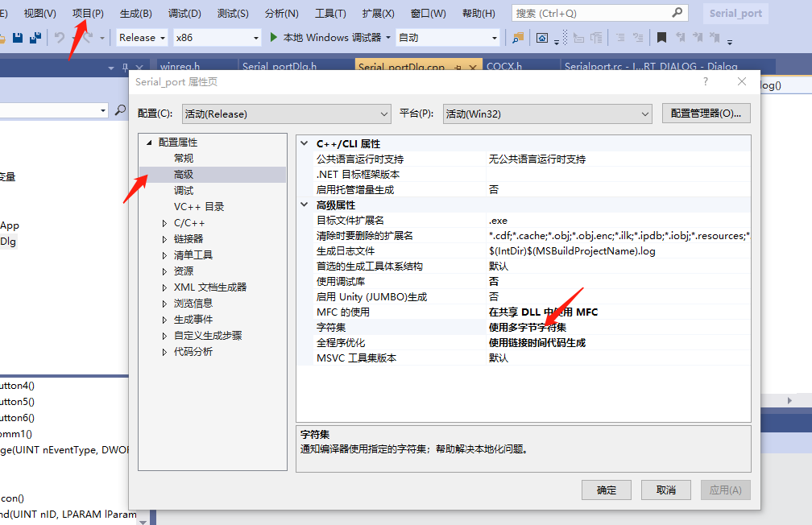Switch to the Serialport.rc Dialog tab
This screenshot has width=812, height=525.
651,66
